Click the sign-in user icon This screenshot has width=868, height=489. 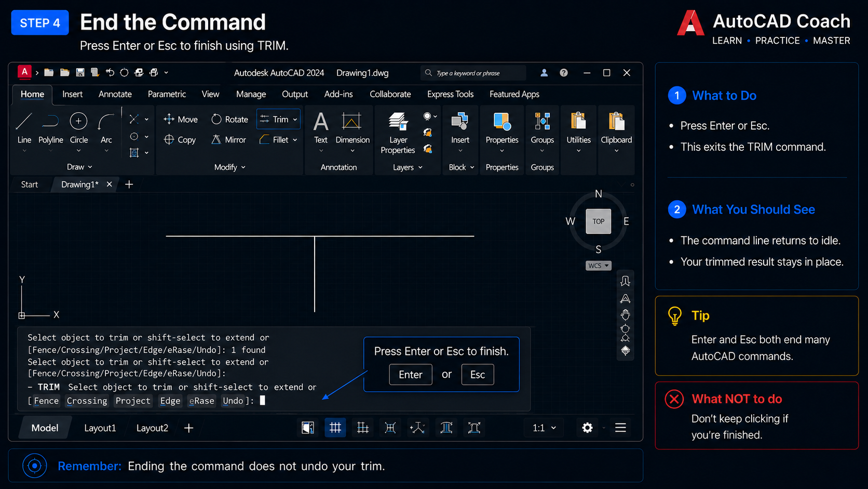tap(544, 73)
